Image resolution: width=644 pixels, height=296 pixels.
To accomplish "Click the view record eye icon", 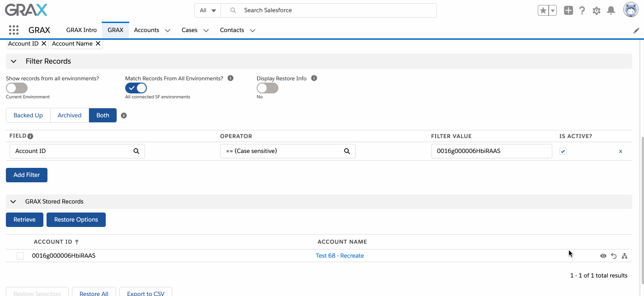I will point(603,256).
